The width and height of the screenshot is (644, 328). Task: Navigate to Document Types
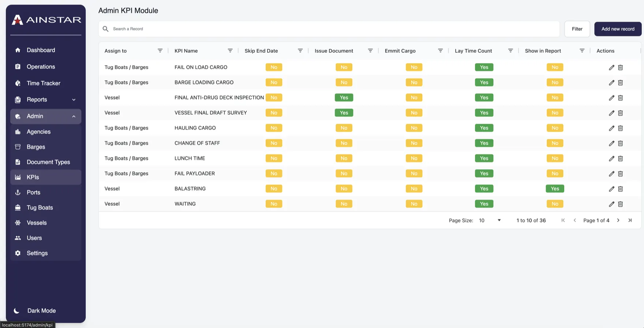coord(46,162)
